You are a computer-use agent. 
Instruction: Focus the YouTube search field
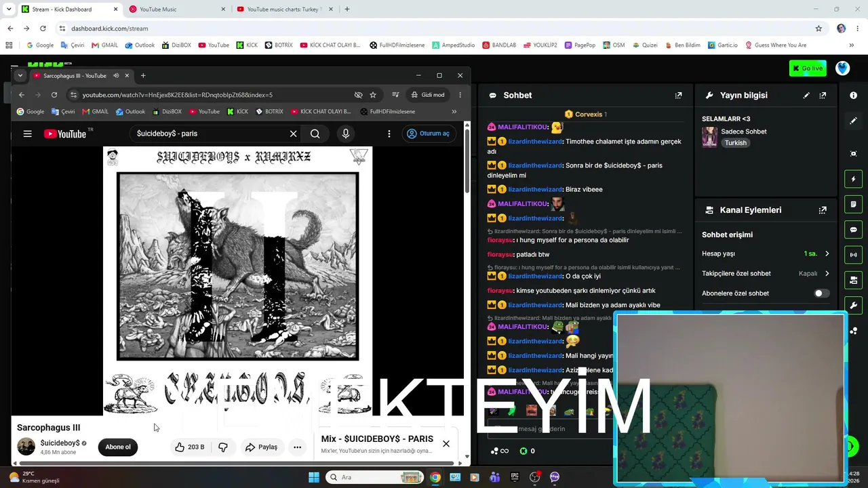(x=210, y=134)
